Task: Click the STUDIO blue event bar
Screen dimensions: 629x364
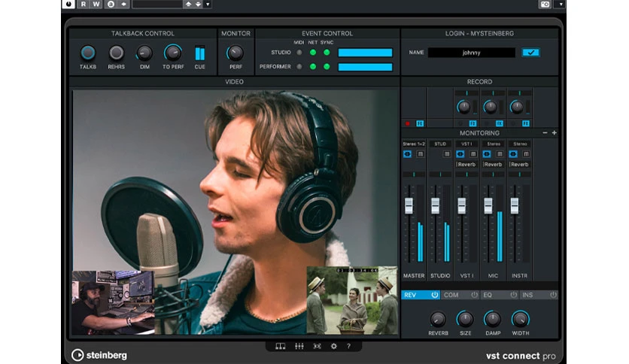Action: point(365,53)
